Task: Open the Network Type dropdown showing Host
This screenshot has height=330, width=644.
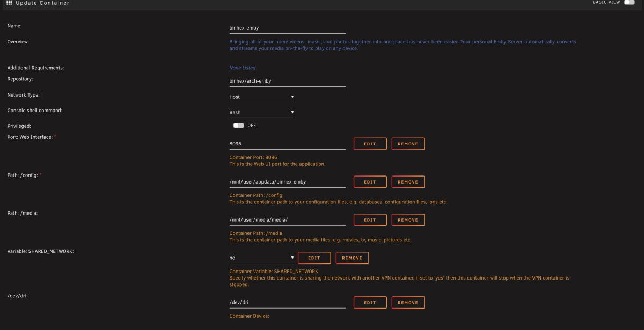Action: coord(261,97)
